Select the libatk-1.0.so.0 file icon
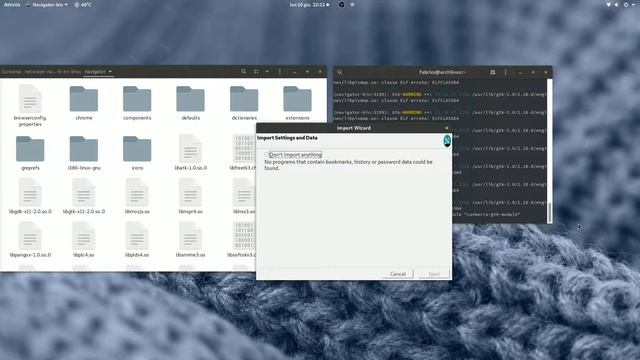This screenshot has height=360, width=640. tap(191, 149)
